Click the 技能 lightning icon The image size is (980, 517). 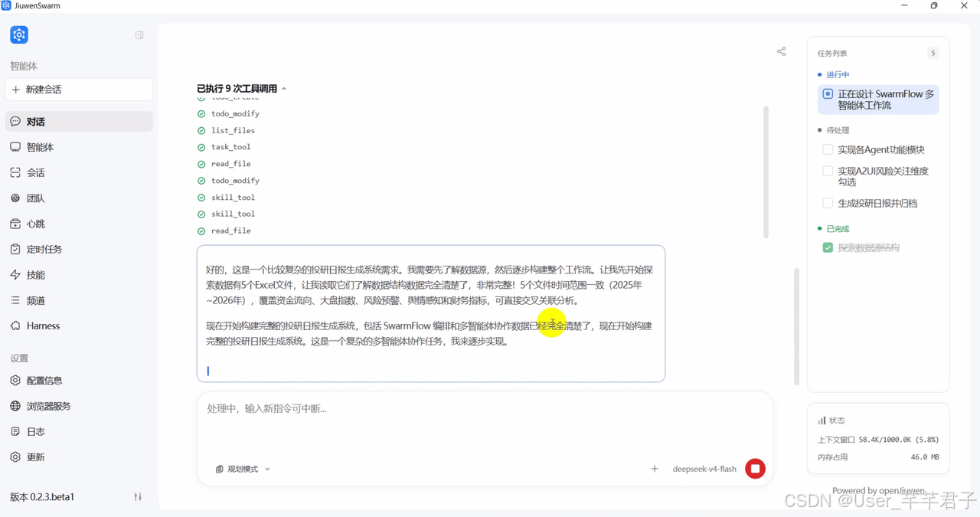coord(15,274)
